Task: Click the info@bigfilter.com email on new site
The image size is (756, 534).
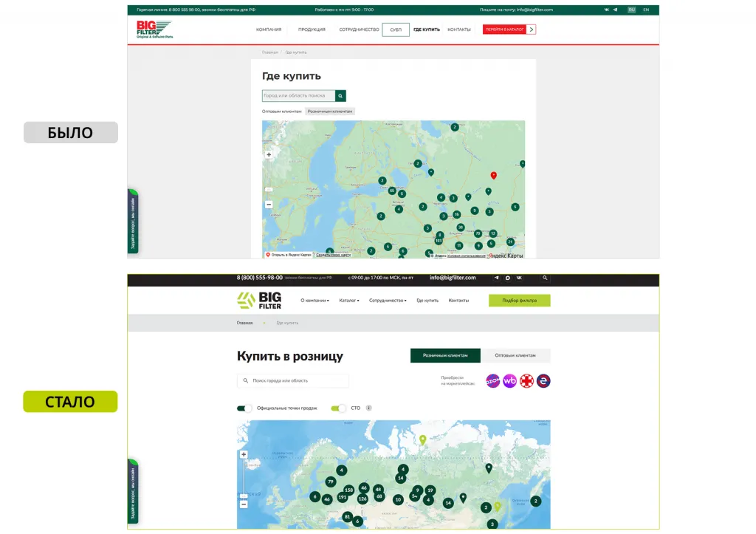Action: [x=453, y=278]
